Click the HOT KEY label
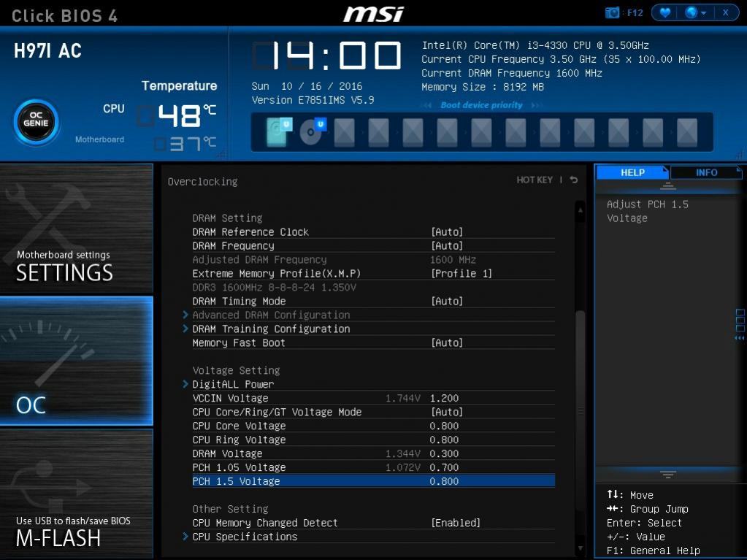The width and height of the screenshot is (747, 560). [x=535, y=180]
